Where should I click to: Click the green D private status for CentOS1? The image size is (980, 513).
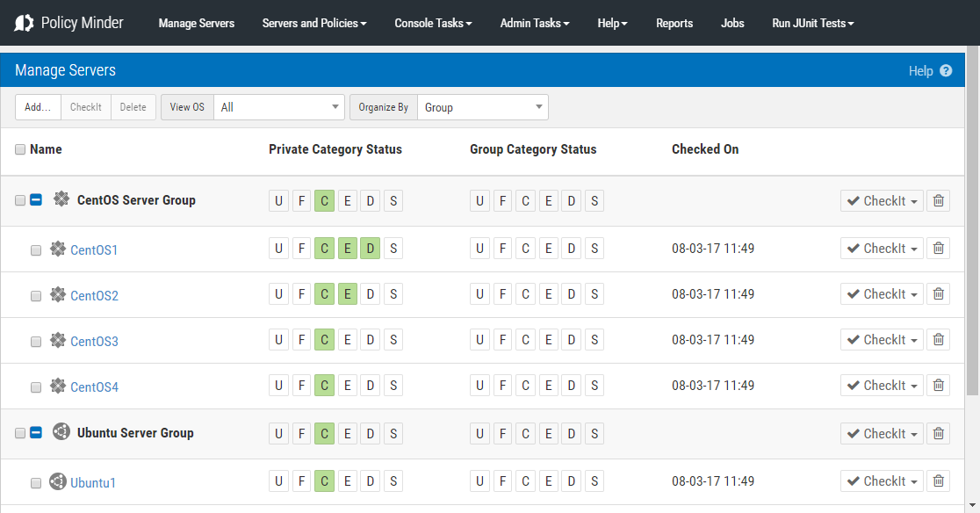[x=370, y=249]
